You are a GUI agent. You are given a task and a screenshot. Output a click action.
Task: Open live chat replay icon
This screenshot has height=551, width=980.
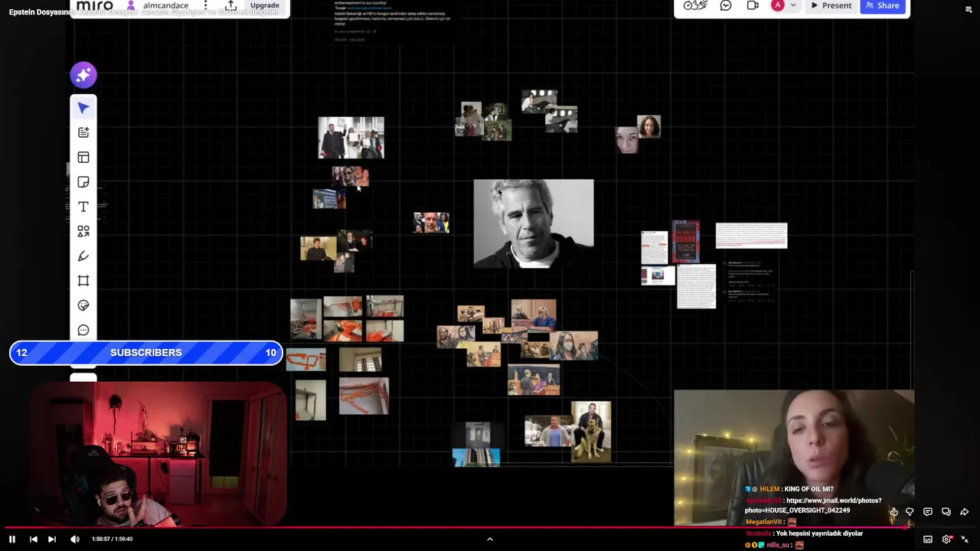click(x=946, y=512)
